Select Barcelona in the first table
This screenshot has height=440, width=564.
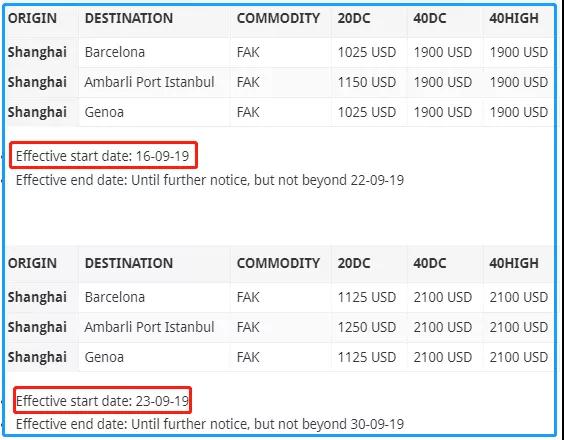pyautogui.click(x=115, y=53)
